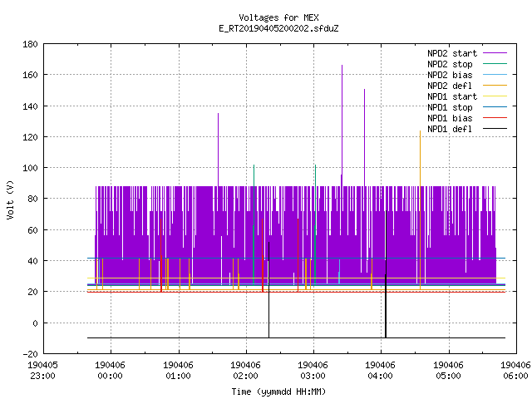Select the 'NPD2 defl' legend label
Screen dimensions: 532x399
pyautogui.click(x=450, y=86)
